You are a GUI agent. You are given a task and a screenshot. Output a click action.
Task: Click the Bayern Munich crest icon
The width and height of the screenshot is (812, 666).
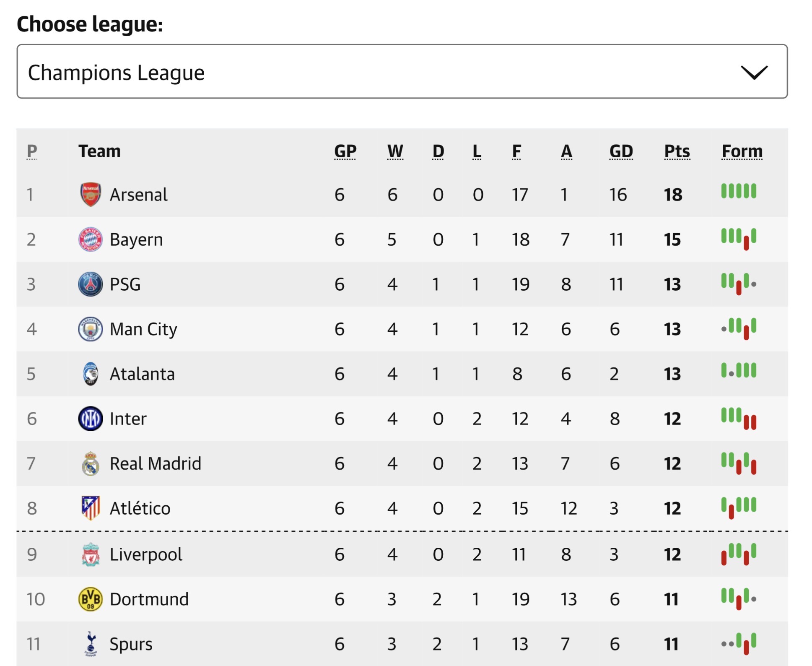[x=90, y=239]
